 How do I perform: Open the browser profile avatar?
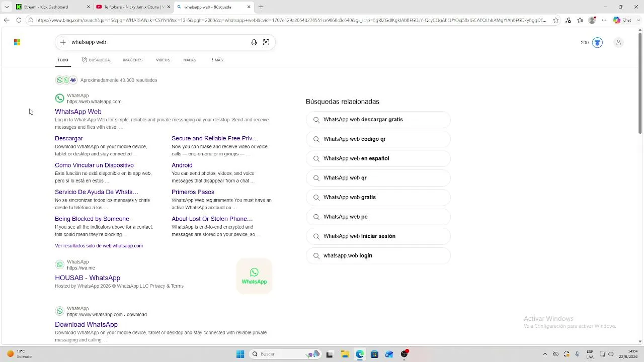coord(592,20)
